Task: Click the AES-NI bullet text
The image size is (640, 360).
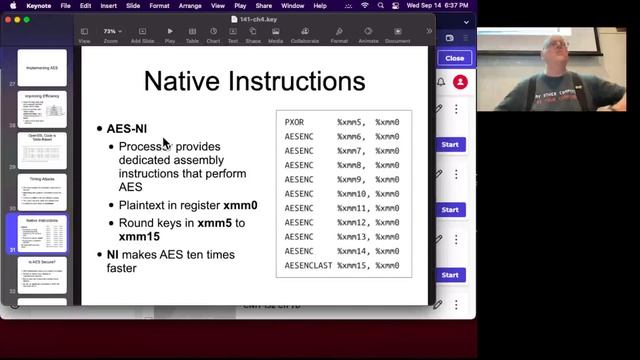Action: pos(127,129)
